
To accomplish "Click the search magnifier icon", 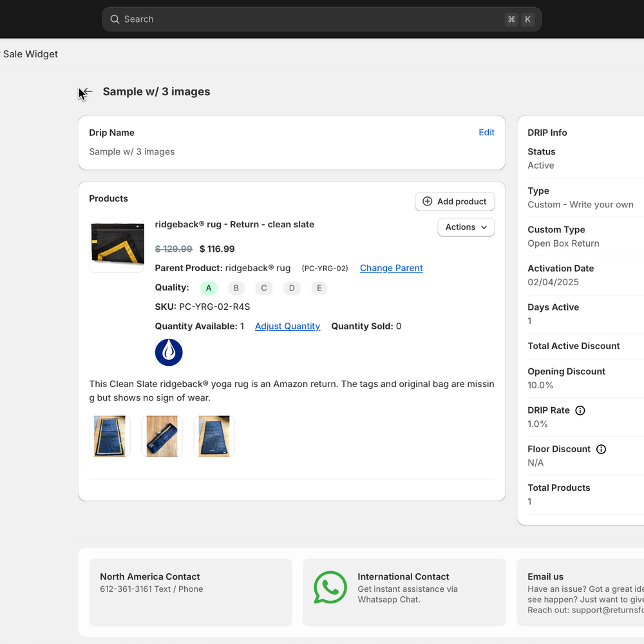I will click(x=115, y=19).
